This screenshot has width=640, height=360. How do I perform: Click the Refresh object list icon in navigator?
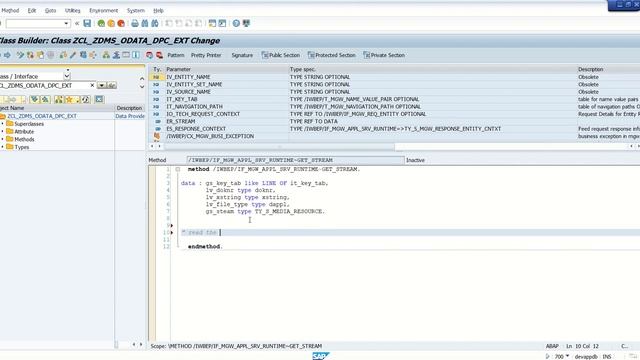pyautogui.click(x=85, y=99)
